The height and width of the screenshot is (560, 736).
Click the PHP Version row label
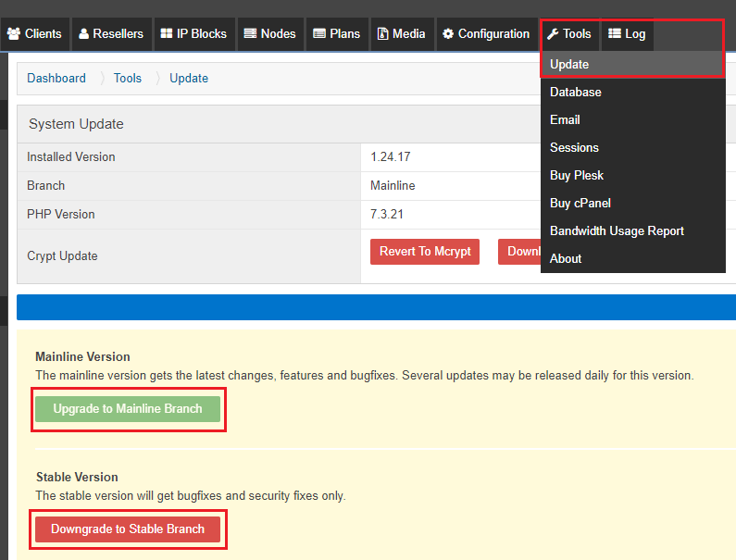[x=60, y=214]
